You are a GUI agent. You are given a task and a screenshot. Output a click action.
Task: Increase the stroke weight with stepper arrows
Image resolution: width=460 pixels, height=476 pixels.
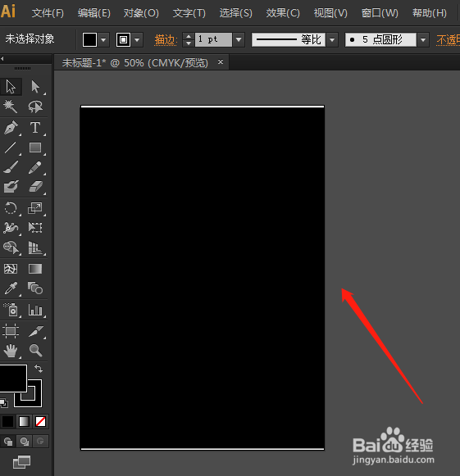(189, 36)
